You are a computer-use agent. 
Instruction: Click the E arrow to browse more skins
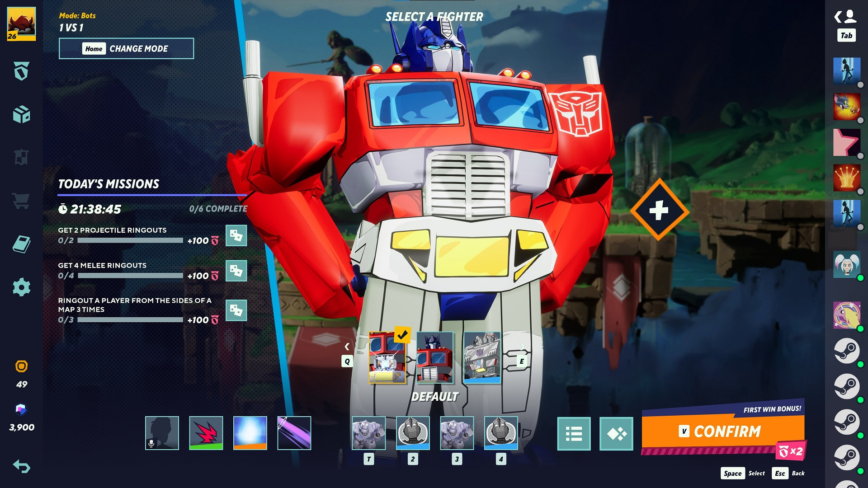tap(522, 347)
